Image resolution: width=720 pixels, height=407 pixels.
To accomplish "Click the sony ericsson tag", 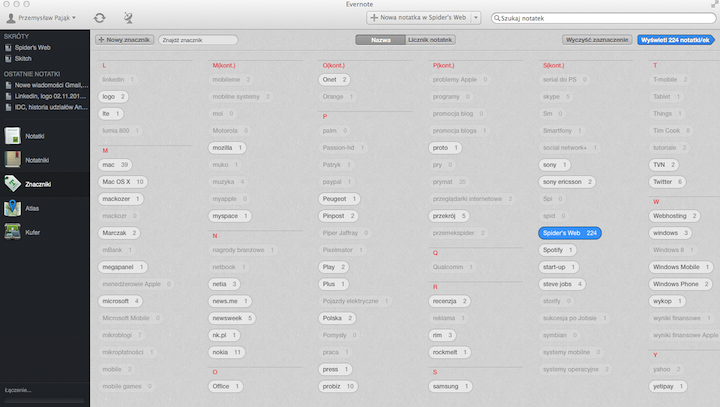I will coord(568,182).
